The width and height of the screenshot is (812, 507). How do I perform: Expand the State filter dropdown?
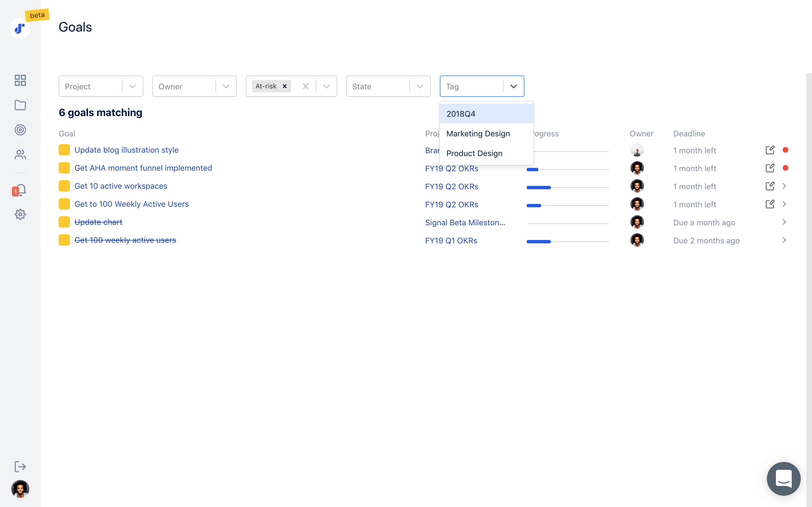[420, 86]
